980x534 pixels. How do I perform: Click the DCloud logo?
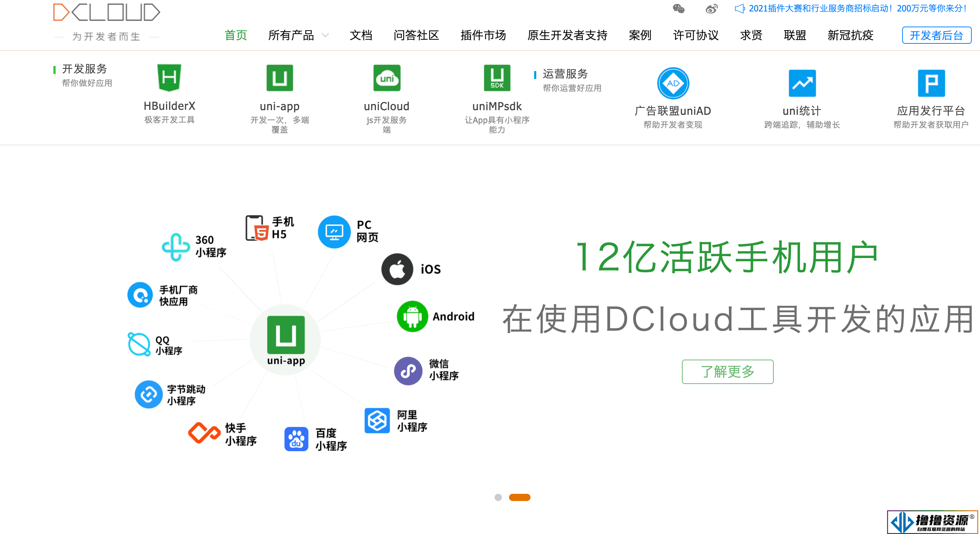(107, 12)
